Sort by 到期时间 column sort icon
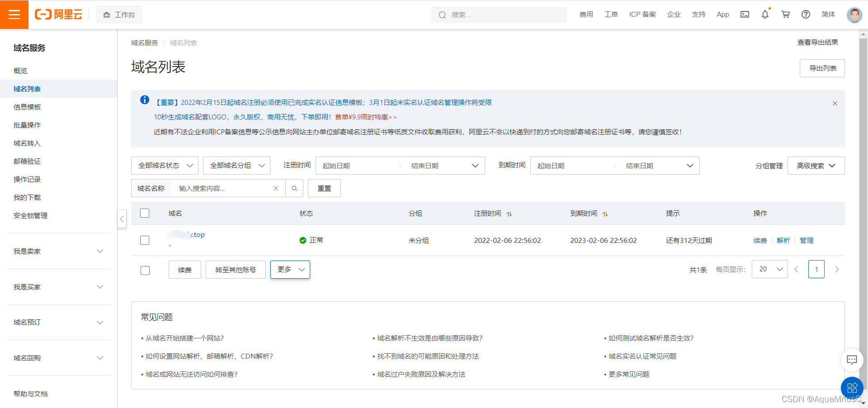 pos(605,214)
